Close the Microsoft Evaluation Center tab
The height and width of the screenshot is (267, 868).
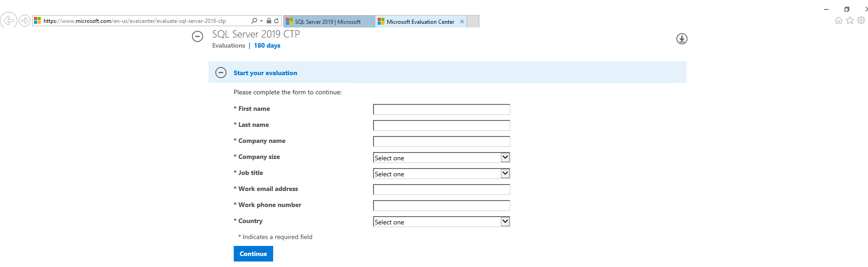462,22
